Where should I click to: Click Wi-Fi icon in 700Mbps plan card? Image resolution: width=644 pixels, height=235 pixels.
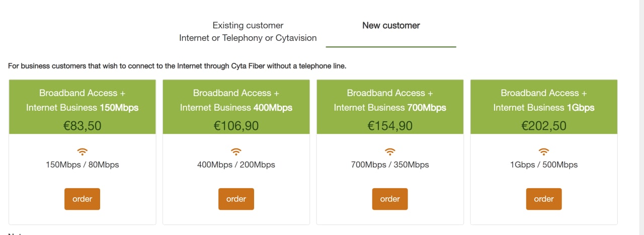(390, 151)
